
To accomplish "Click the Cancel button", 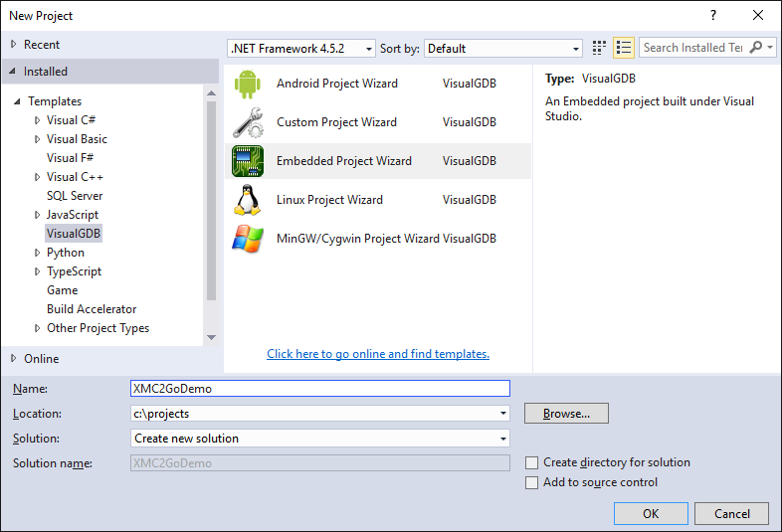I will tap(731, 513).
